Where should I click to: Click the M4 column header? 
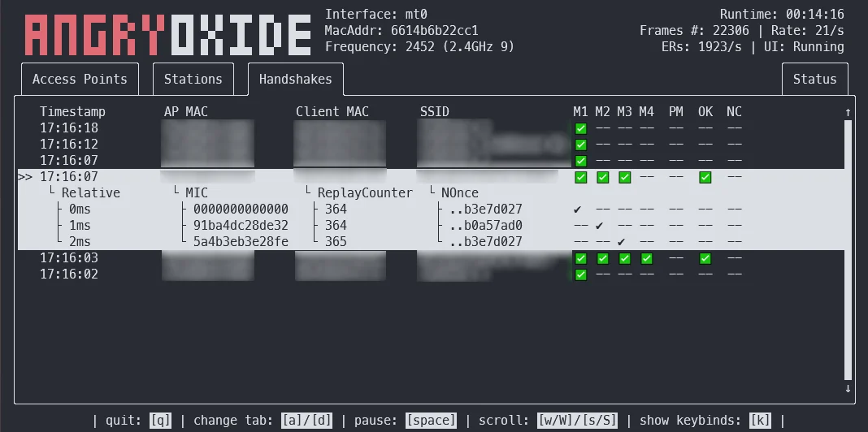[x=646, y=112]
